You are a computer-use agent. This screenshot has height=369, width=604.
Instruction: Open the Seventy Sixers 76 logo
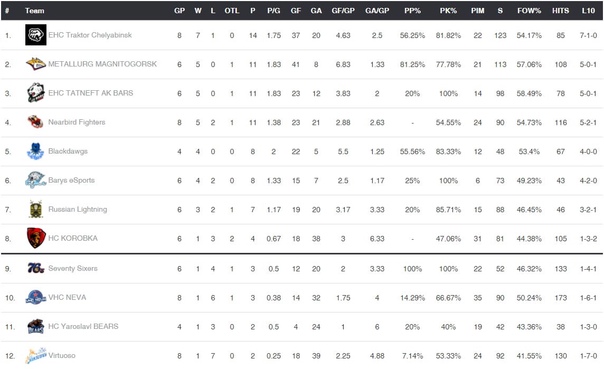[x=36, y=268]
